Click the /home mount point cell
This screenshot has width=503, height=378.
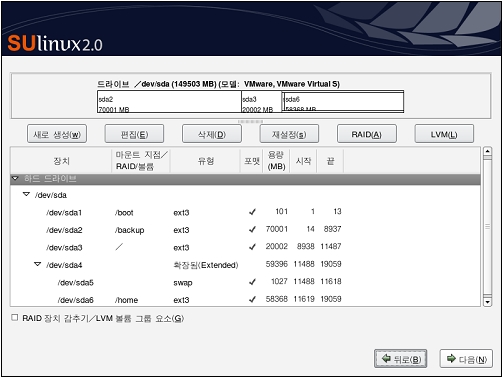coord(126,300)
